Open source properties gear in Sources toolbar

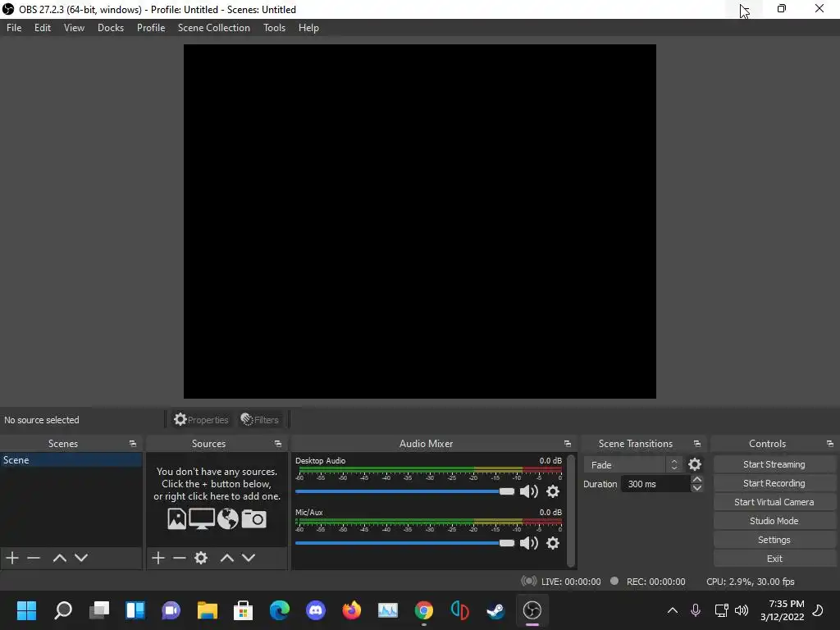[x=201, y=558]
